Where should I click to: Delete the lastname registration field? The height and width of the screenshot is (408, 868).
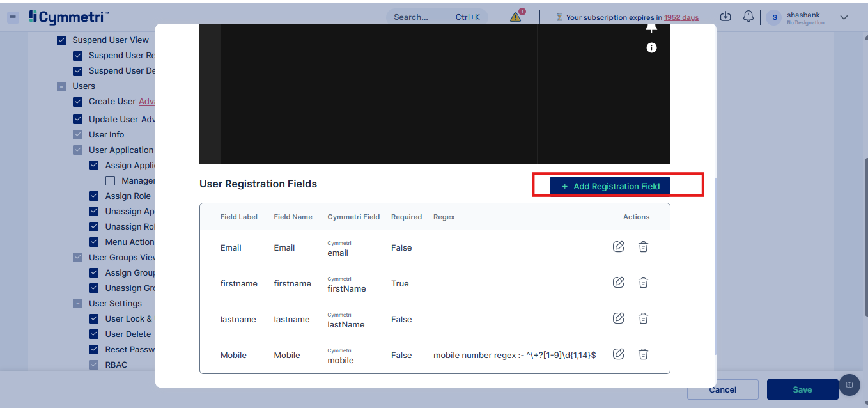click(644, 318)
